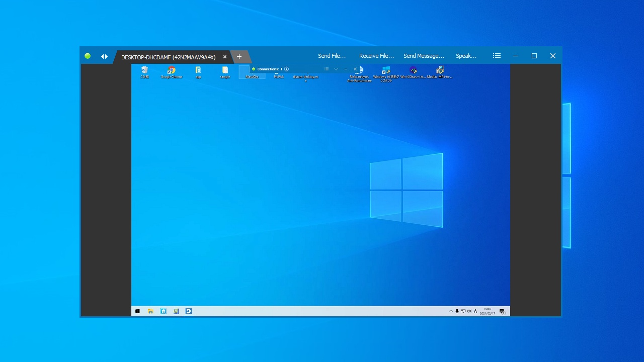The image size is (644, 362).
Task: Click the Recycle Bin app on remote taskbar
Action: click(x=164, y=311)
